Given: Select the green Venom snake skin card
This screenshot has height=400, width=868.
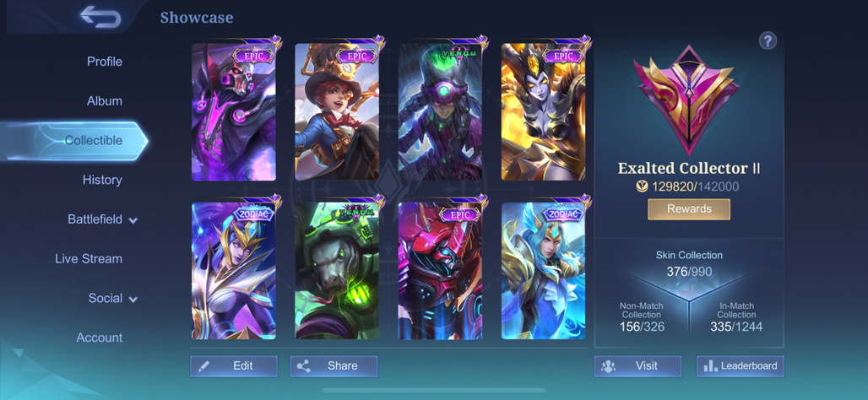Looking at the screenshot, I should click(x=337, y=271).
